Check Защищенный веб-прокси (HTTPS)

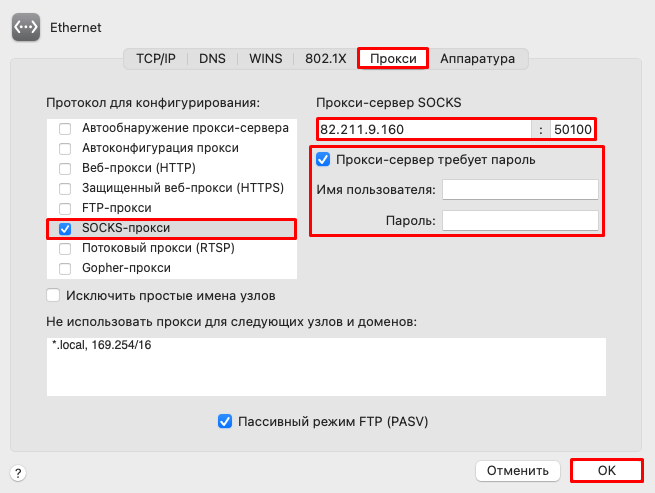click(65, 188)
